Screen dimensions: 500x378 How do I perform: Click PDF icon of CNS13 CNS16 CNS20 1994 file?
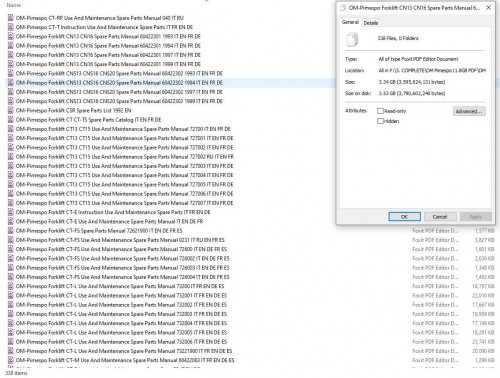coord(11,83)
